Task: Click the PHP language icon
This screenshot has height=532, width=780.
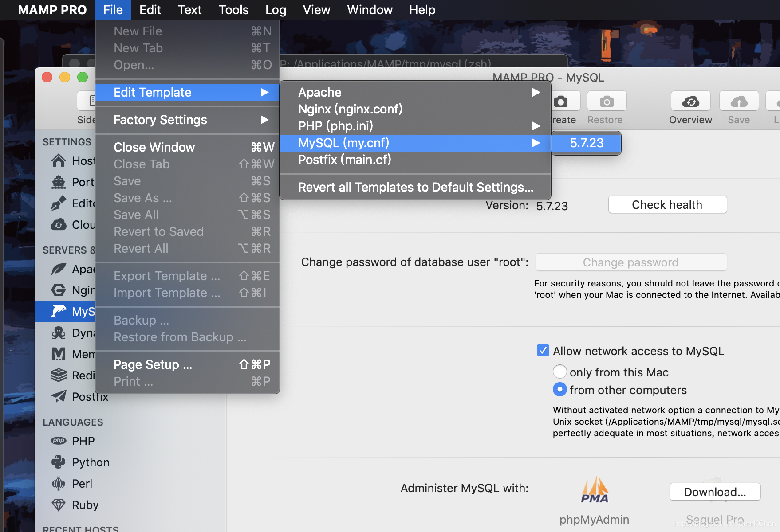Action: click(x=59, y=441)
